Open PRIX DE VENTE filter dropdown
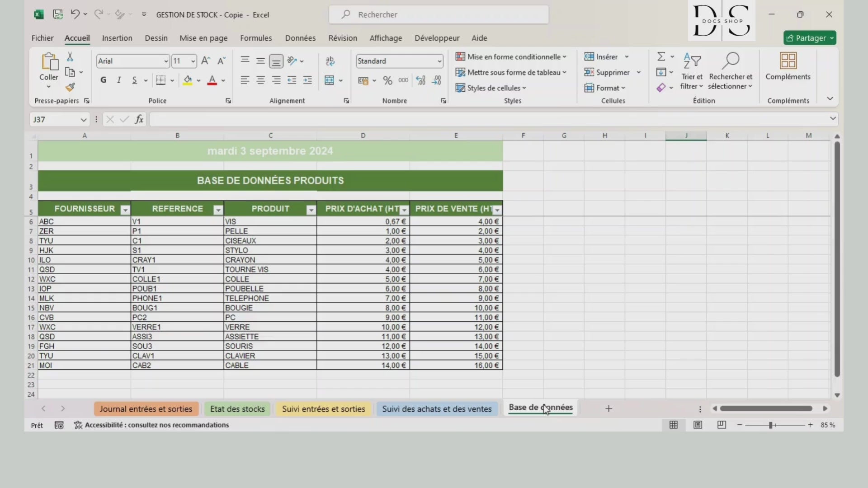 pos(497,210)
